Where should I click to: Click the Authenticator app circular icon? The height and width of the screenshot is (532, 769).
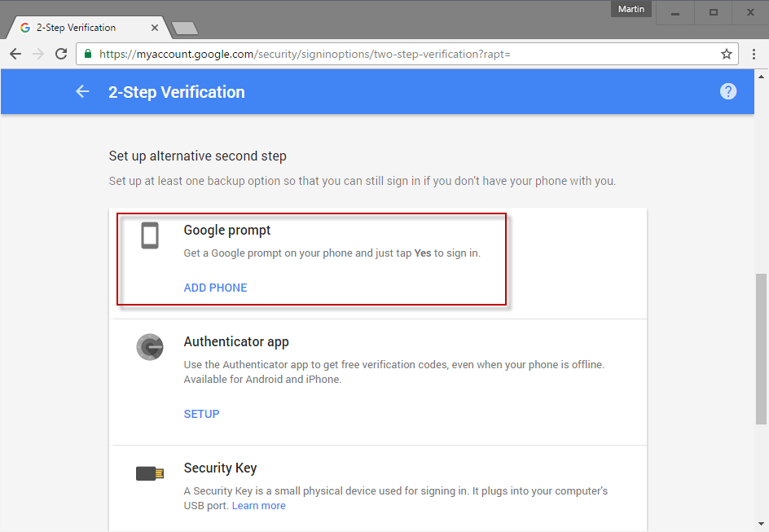pyautogui.click(x=150, y=346)
